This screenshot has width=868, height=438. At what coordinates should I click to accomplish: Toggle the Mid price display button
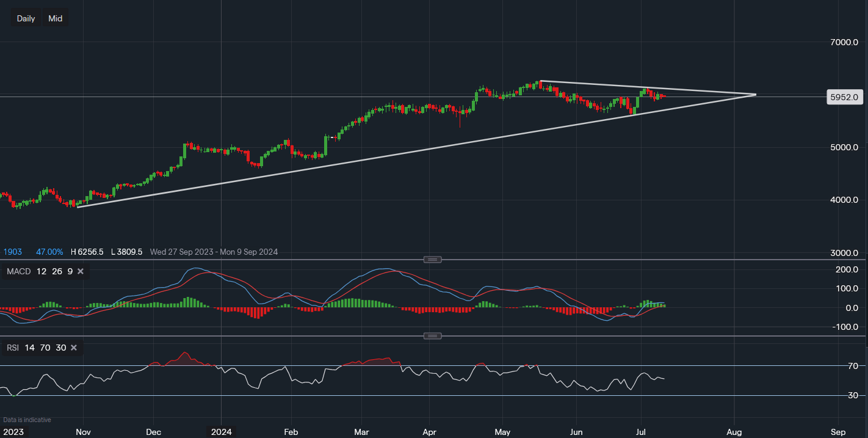coord(55,18)
